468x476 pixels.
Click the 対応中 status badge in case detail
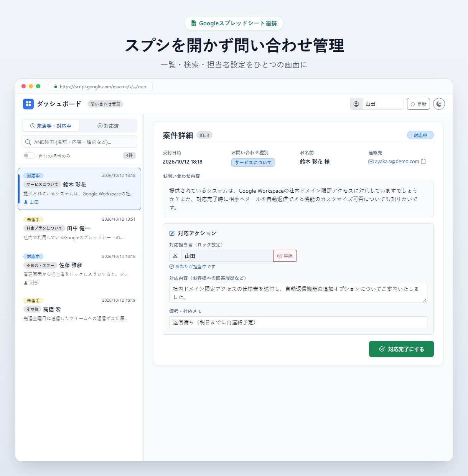tap(420, 135)
